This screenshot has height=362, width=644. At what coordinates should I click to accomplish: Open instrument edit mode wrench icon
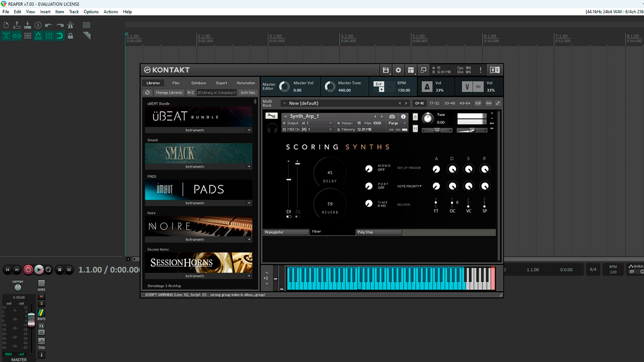[x=271, y=116]
